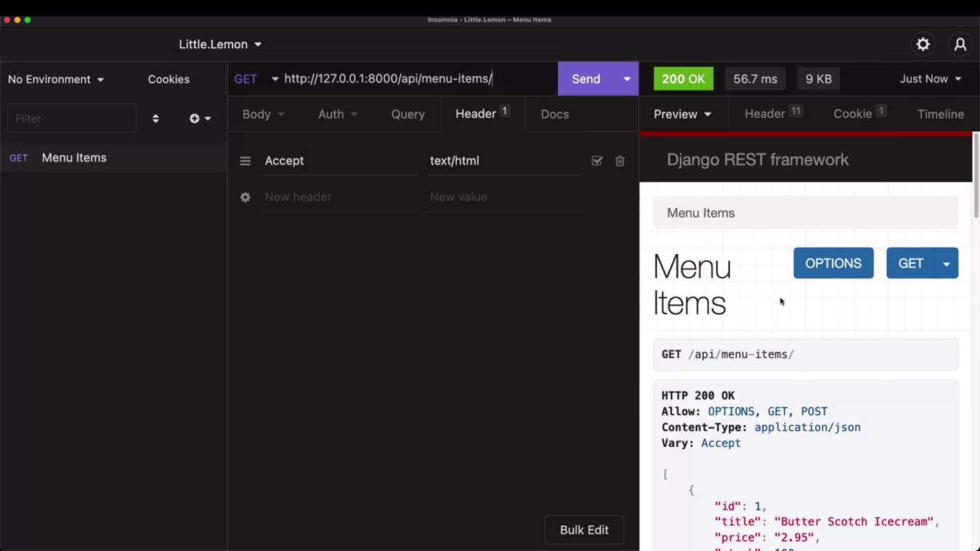Click the Bulk Edit button

point(584,530)
